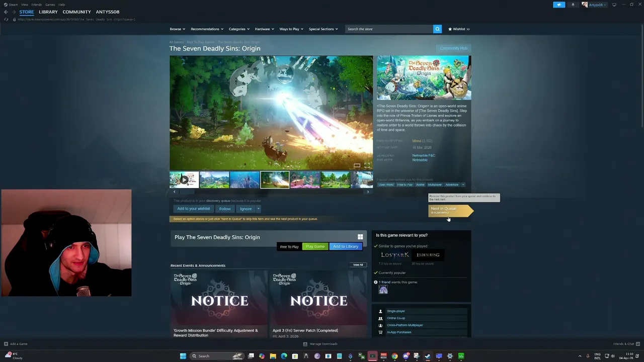Click the Netmarble F&C developer link
Image resolution: width=644 pixels, height=362 pixels.
pyautogui.click(x=424, y=155)
